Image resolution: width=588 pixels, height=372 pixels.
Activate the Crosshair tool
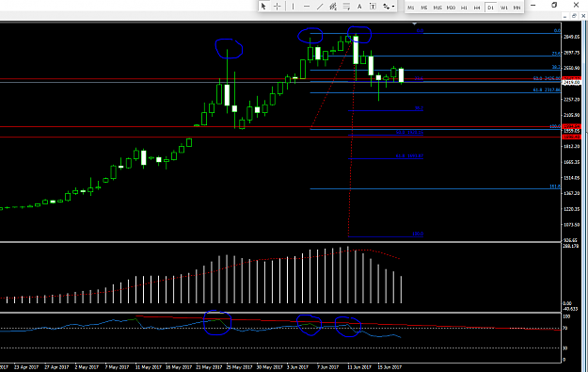coord(278,7)
